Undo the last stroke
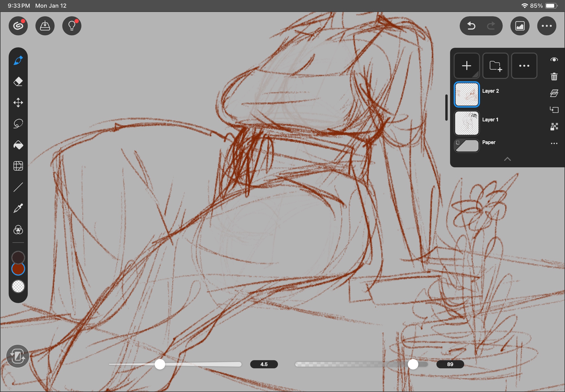565x392 pixels. tap(471, 26)
